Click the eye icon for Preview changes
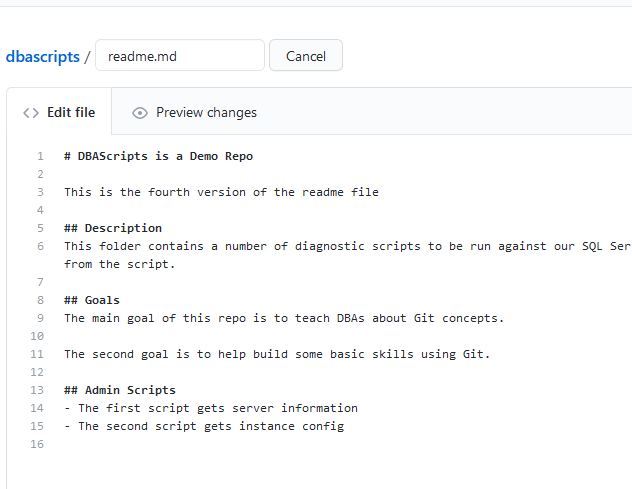The height and width of the screenshot is (489, 632). 140,113
